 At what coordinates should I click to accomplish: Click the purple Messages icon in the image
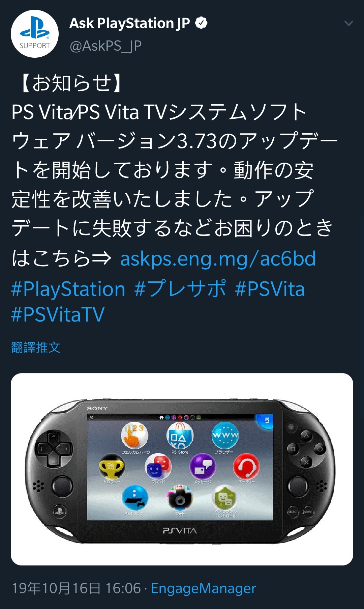203,467
